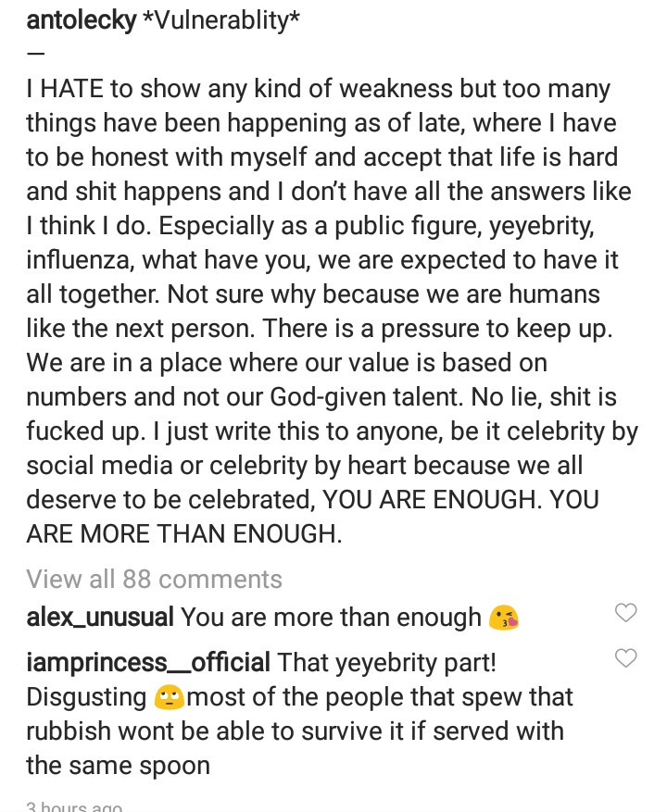This screenshot has width=667, height=812.
Task: Like the alex_unusual comment with heart icon
Action: click(626, 612)
